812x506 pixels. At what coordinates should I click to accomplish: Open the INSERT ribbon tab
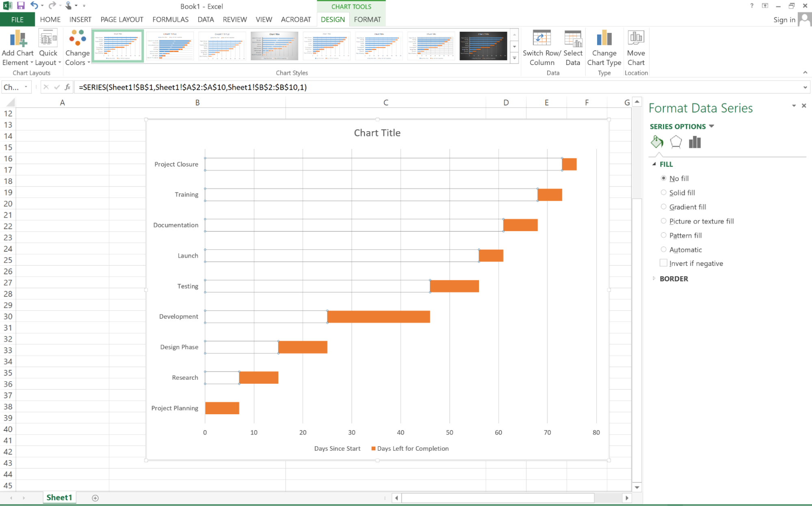click(80, 19)
